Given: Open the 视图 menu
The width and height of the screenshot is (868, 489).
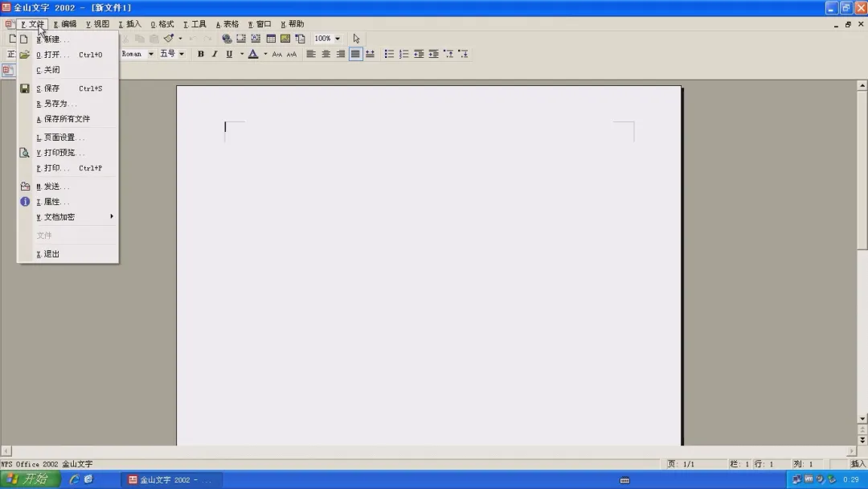Looking at the screenshot, I should pyautogui.click(x=97, y=24).
